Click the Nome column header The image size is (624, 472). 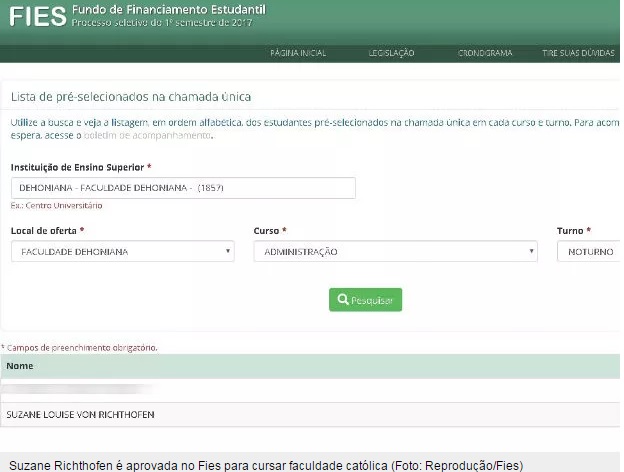tap(20, 366)
